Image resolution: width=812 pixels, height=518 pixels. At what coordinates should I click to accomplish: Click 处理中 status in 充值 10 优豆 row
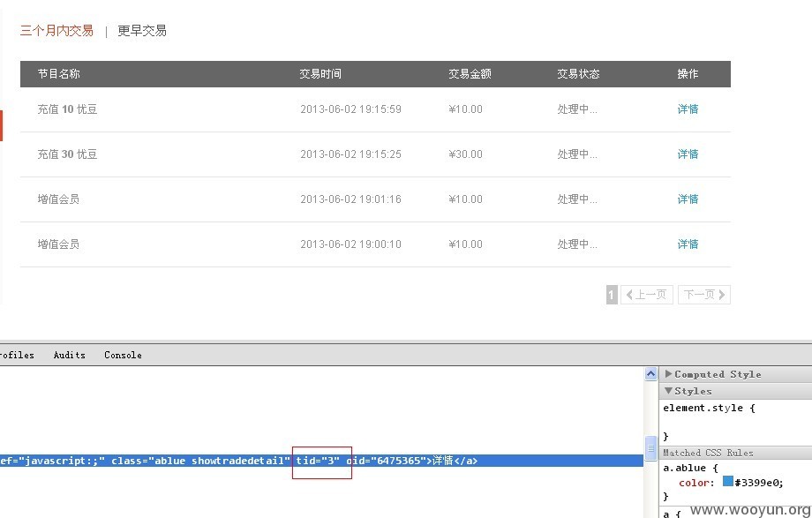pos(577,109)
